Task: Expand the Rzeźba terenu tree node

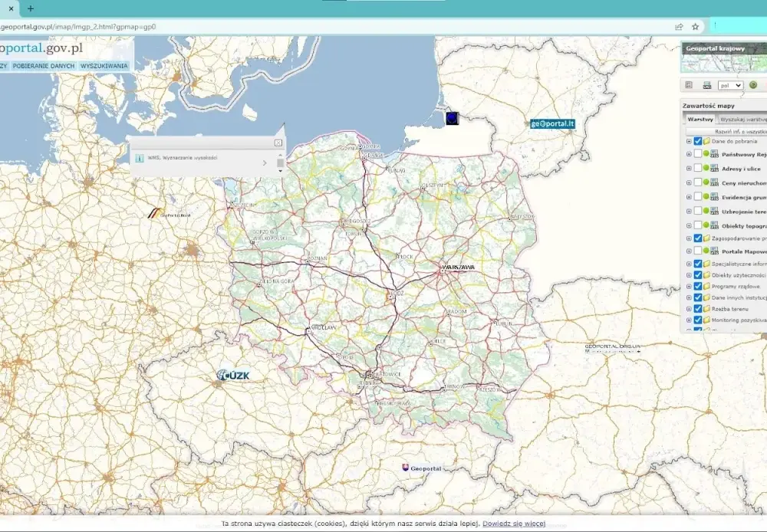Action: (689, 309)
